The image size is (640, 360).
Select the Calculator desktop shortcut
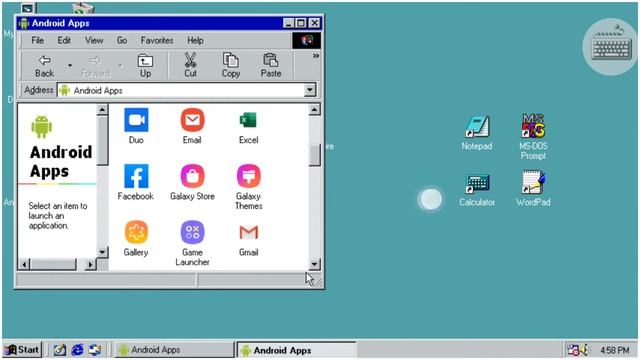click(477, 190)
